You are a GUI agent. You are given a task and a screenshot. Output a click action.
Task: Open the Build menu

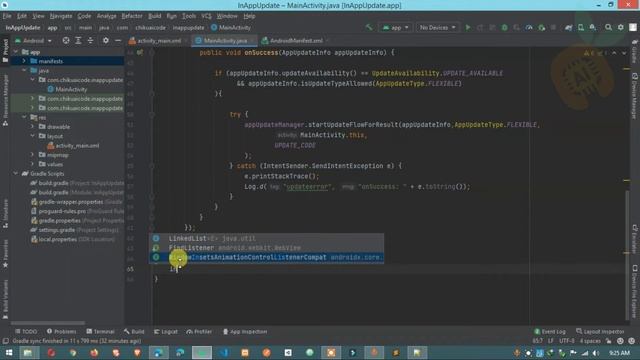pos(154,16)
